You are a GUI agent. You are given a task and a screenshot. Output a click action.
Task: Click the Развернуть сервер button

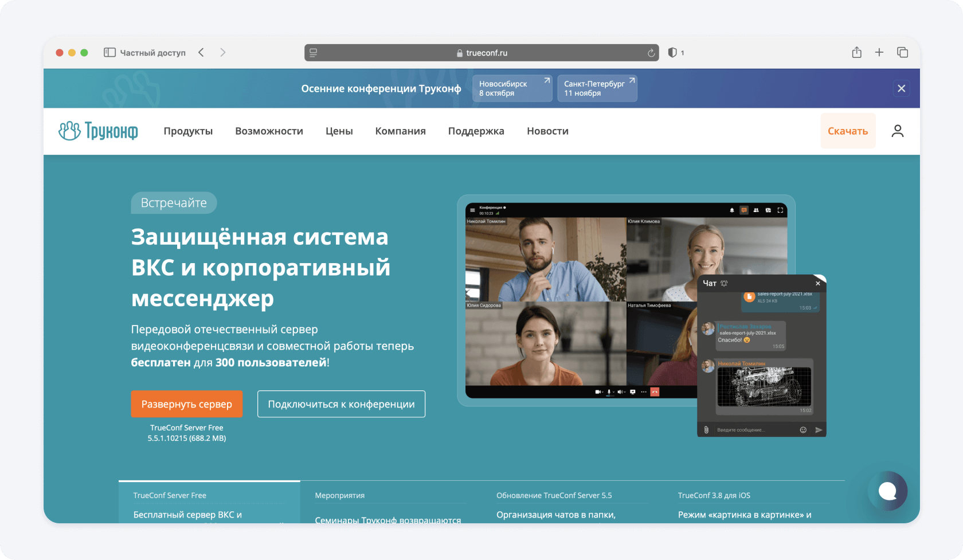[186, 404]
